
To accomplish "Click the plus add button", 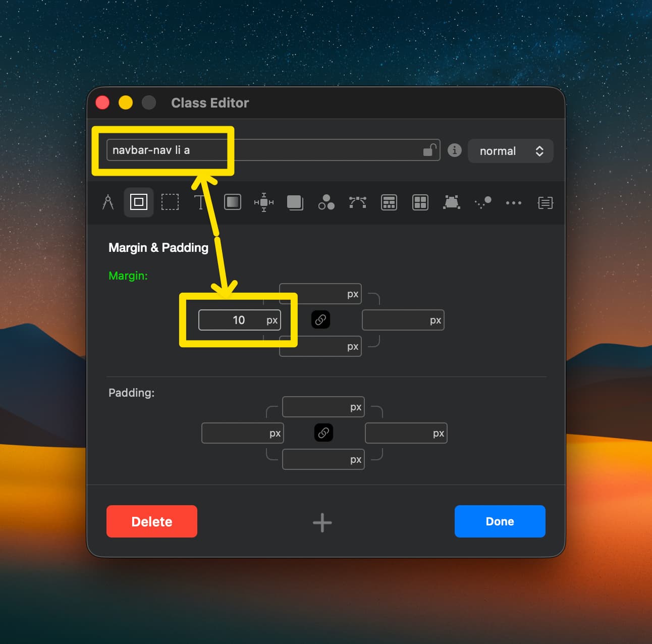I will click(x=322, y=523).
